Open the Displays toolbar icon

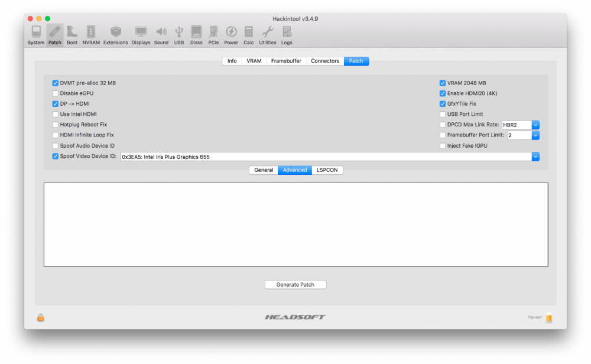(141, 35)
